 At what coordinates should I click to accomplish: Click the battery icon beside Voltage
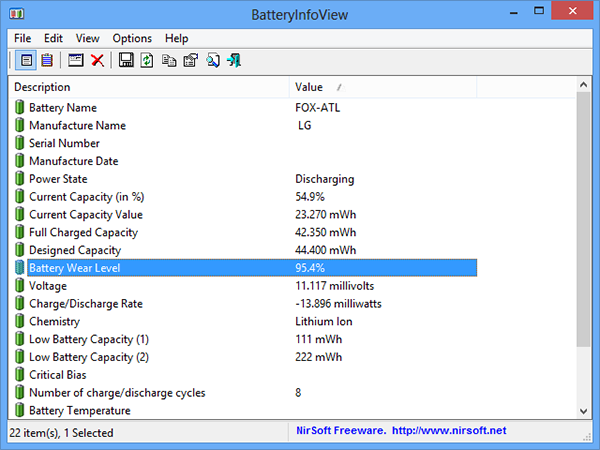[20, 285]
